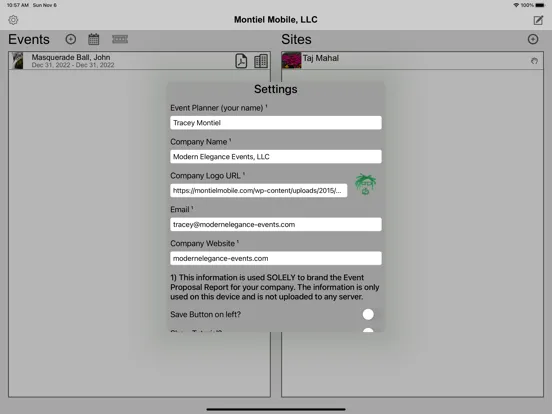Edit the Email field
The image size is (552, 414).
pos(276,224)
